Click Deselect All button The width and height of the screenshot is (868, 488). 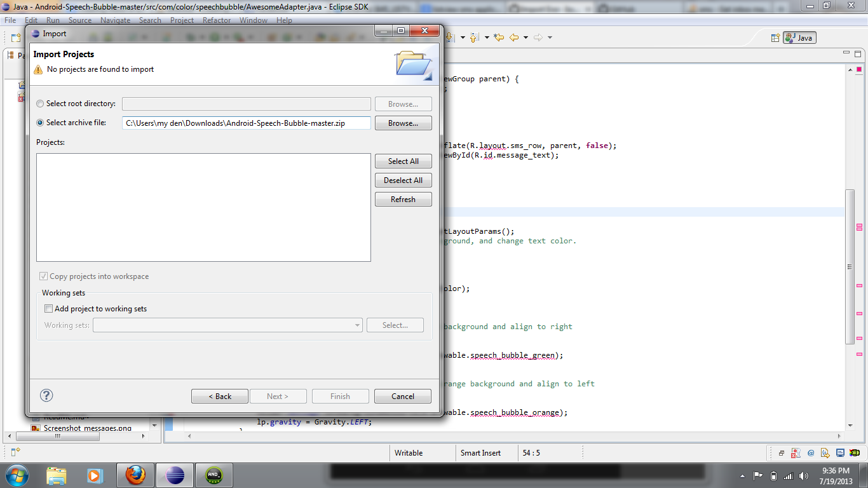coord(403,180)
